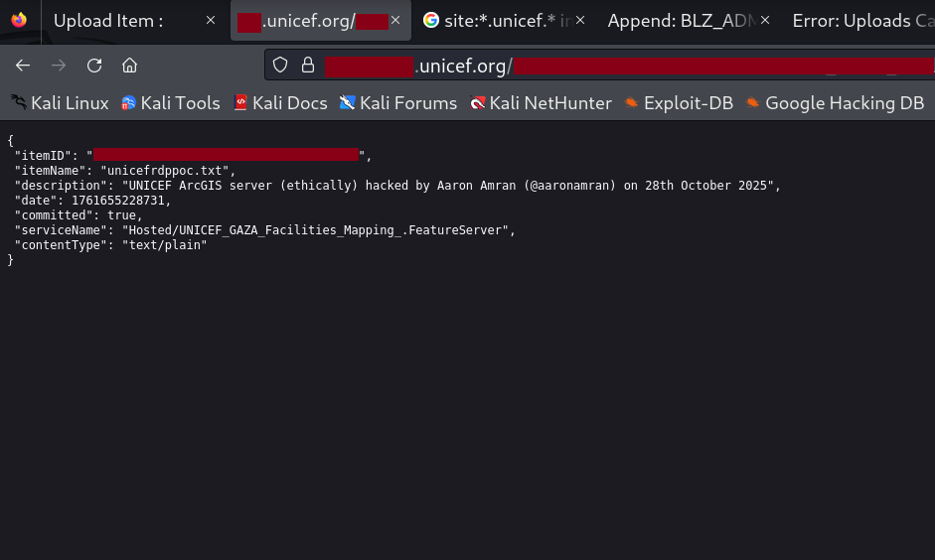Open the Exploit-DB bookmark
This screenshot has width=935, height=560.
click(679, 103)
